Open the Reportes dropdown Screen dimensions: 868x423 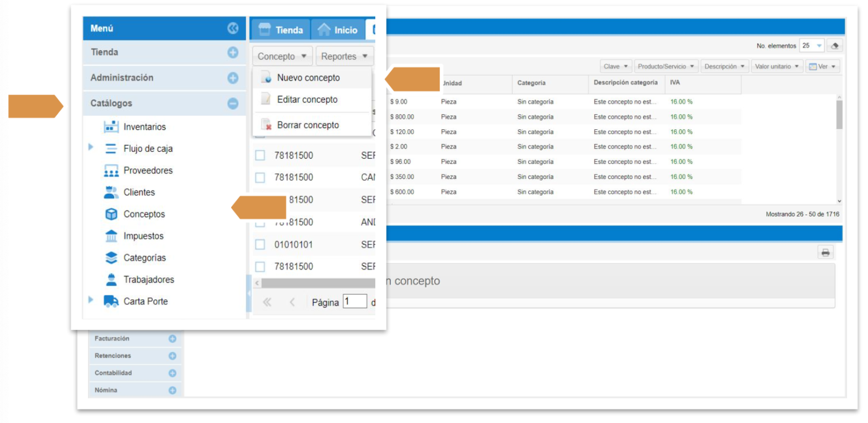[x=344, y=56]
